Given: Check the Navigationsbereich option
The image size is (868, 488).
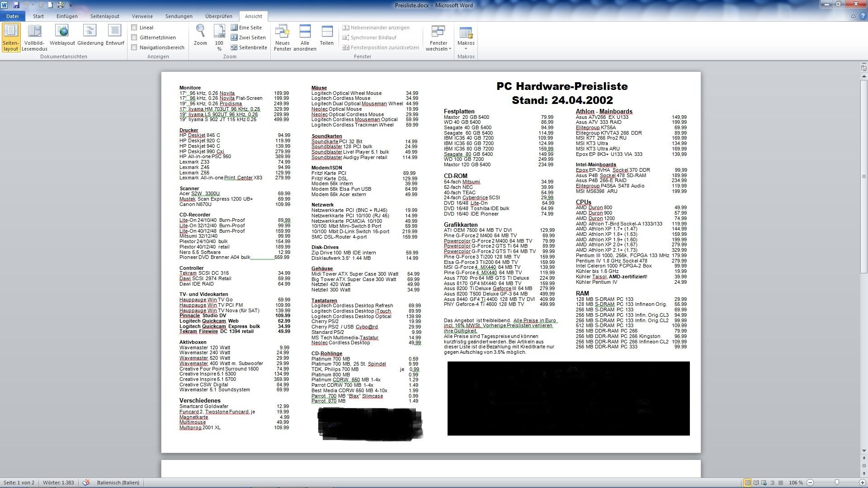Looking at the screenshot, I should pos(134,47).
